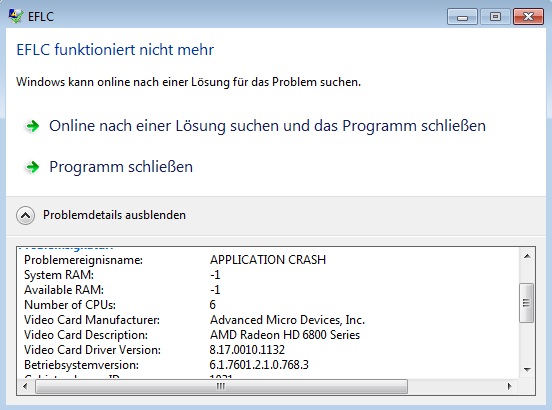
Task: Close the EFLC dialog with the X button
Action: point(528,17)
